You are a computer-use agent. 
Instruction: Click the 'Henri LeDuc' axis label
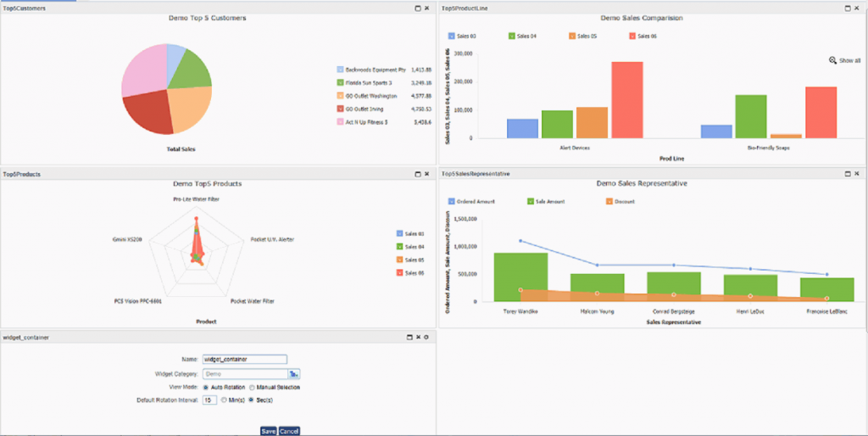(750, 311)
